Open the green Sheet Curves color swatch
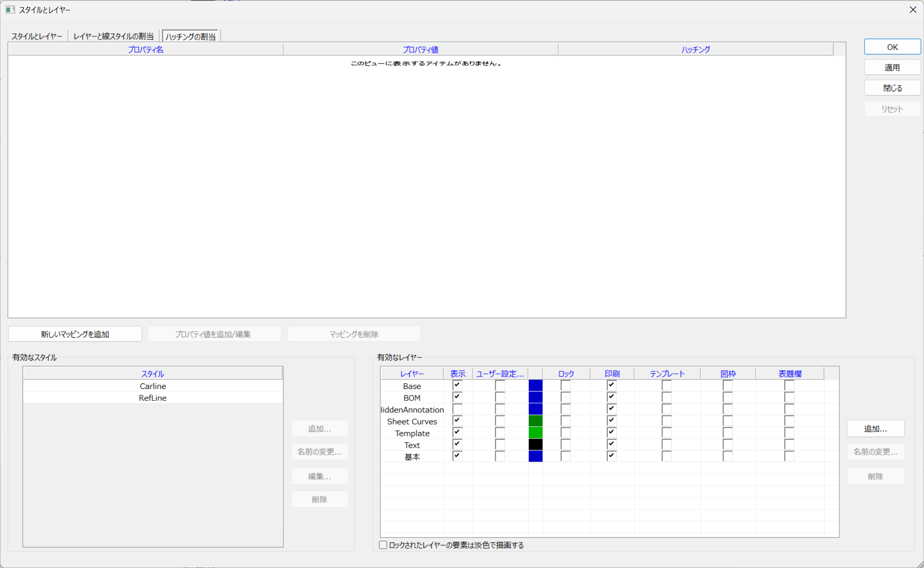This screenshot has width=924, height=568. click(536, 421)
